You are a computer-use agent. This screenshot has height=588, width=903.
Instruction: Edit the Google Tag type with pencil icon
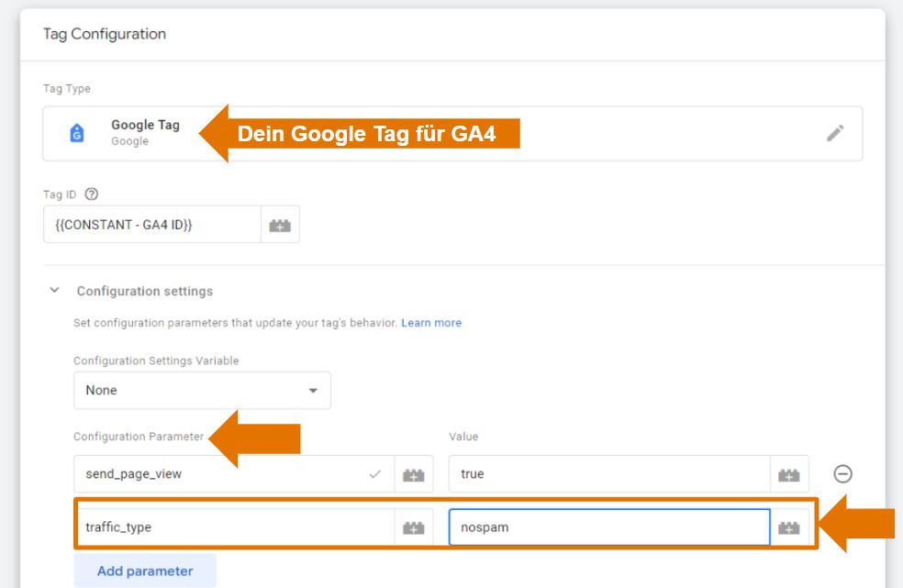(836, 132)
